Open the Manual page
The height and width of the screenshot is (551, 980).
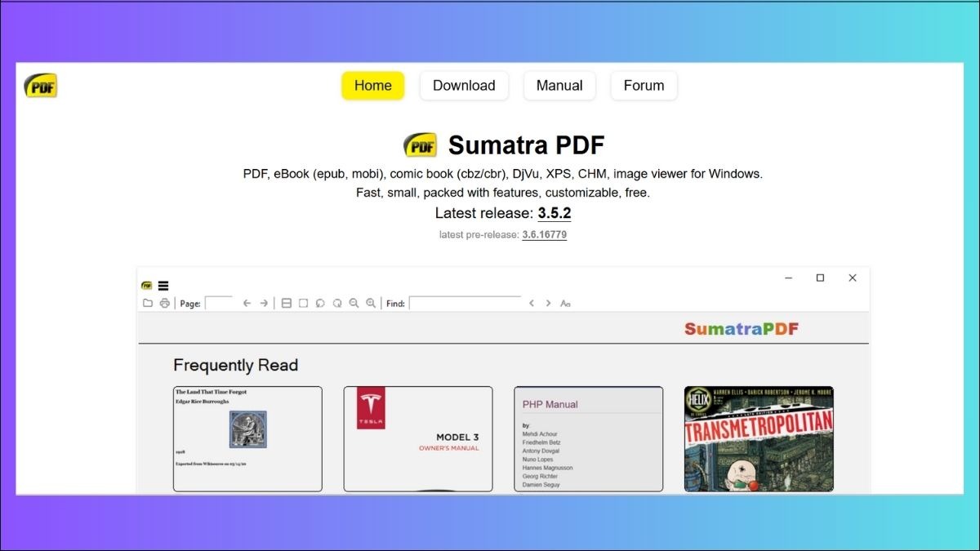(559, 86)
